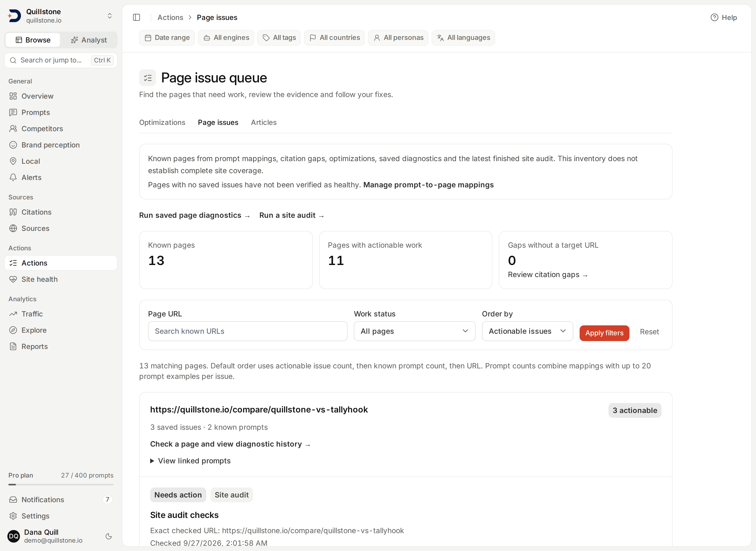Switch to the Optimizations tab
The height and width of the screenshot is (551, 756).
click(162, 123)
